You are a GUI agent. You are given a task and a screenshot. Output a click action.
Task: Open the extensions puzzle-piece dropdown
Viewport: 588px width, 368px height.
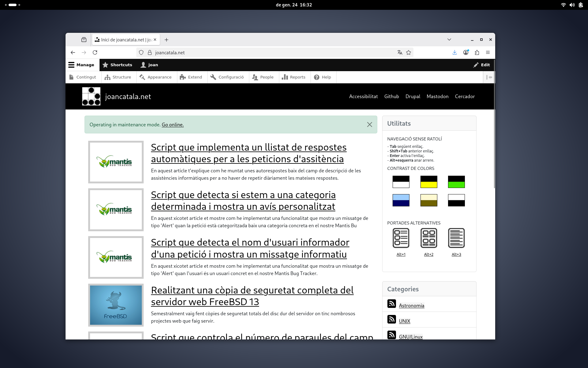click(x=477, y=52)
